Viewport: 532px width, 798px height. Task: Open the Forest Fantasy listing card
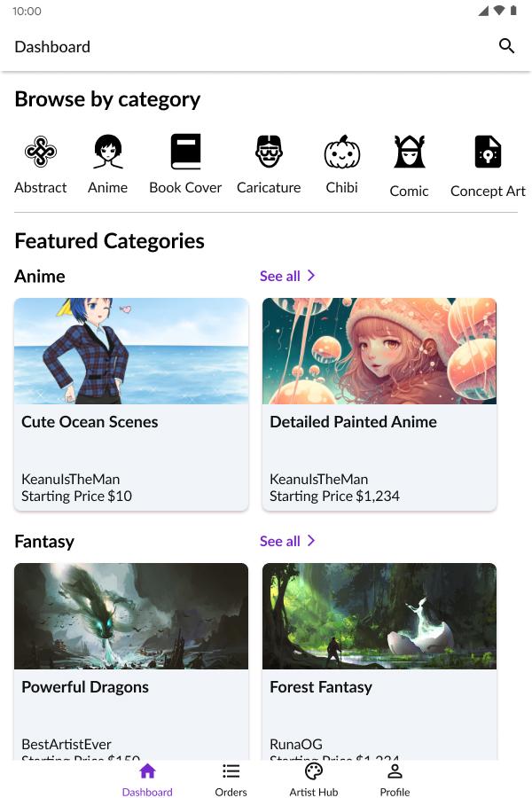pos(379,661)
